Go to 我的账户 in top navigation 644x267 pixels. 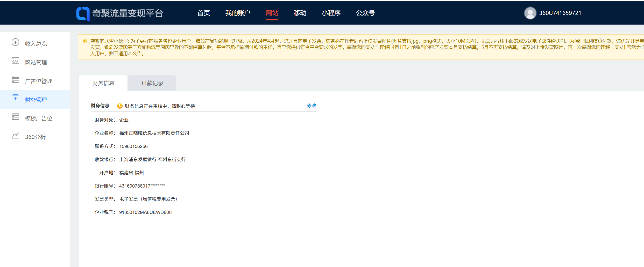(x=238, y=13)
